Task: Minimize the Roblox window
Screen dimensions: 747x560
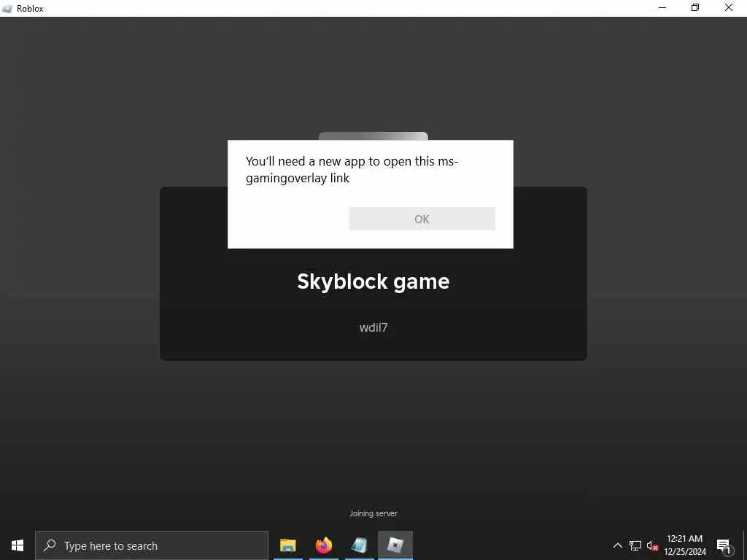Action: (662, 8)
